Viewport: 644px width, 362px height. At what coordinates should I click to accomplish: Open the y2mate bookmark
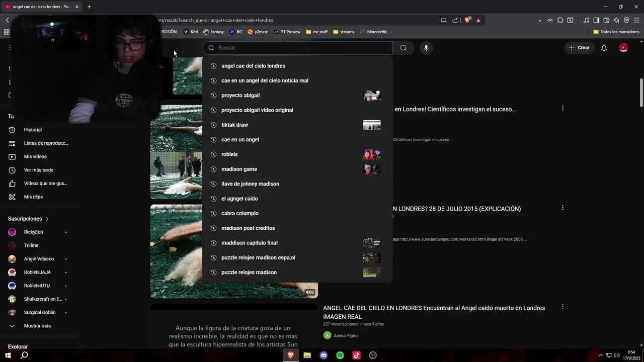257,32
